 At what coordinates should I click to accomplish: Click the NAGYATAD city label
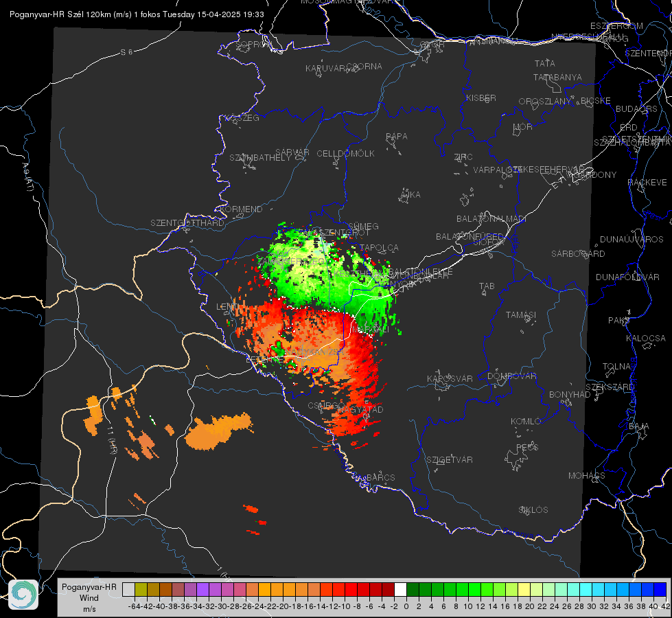pos(360,409)
